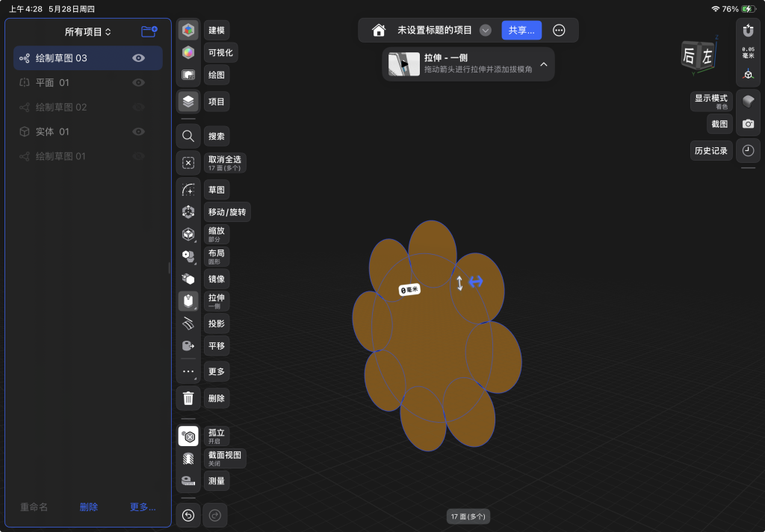The width and height of the screenshot is (765, 532).
Task: Click the new folder icon in items panel
Action: coord(149,31)
